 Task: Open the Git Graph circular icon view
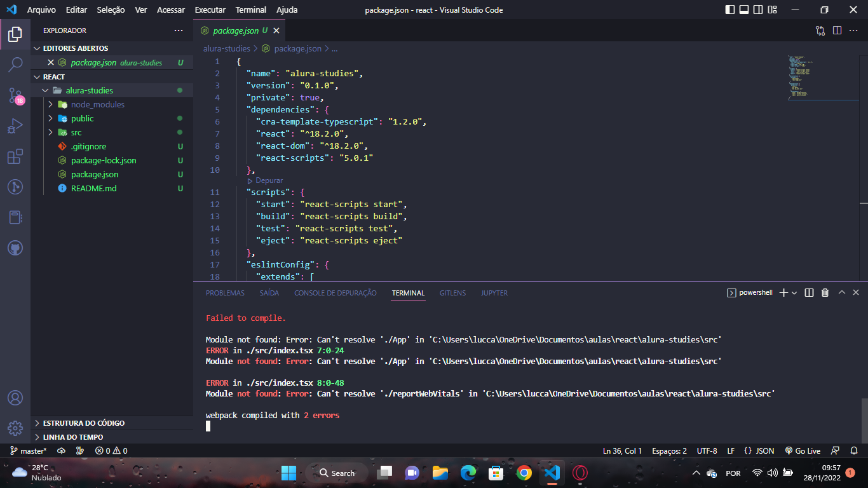[x=15, y=187]
